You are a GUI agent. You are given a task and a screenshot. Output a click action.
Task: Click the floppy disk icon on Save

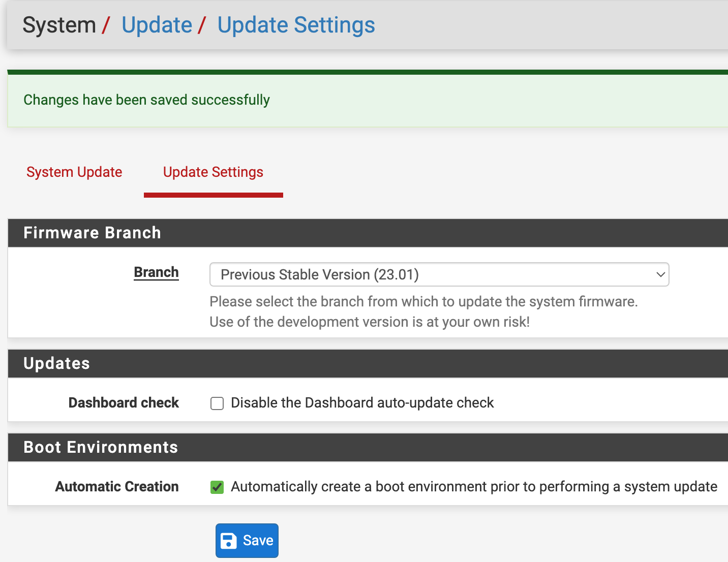(x=229, y=541)
